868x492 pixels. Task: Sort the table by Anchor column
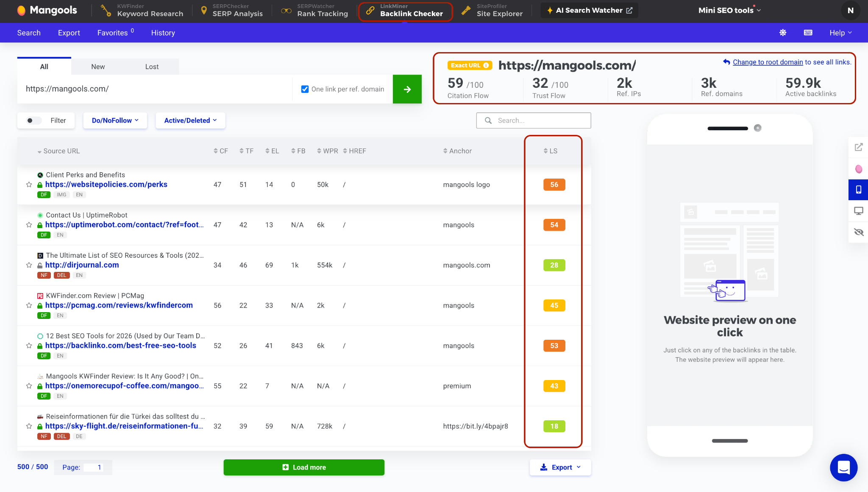457,151
